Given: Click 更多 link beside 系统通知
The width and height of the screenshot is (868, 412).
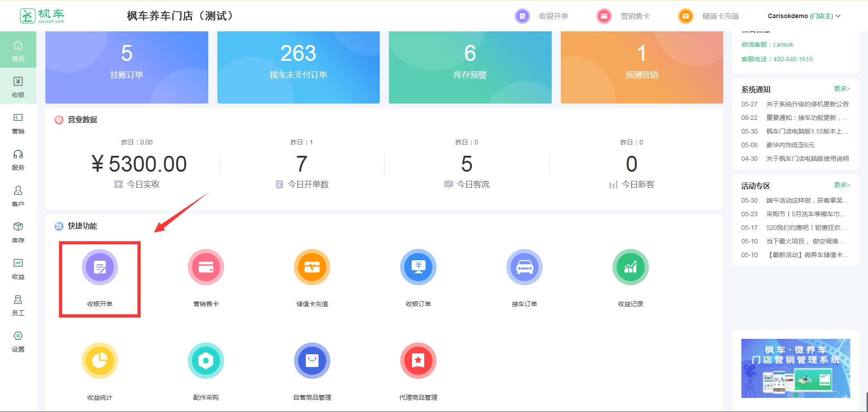Looking at the screenshot, I should coord(841,89).
